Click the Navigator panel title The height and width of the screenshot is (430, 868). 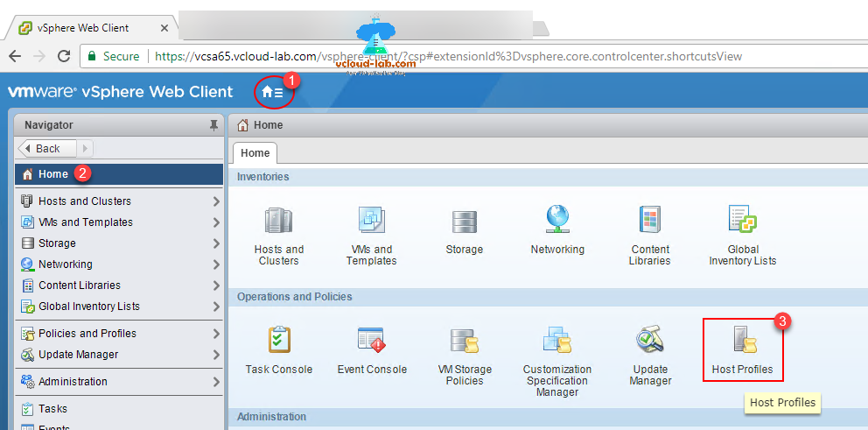pyautogui.click(x=49, y=125)
